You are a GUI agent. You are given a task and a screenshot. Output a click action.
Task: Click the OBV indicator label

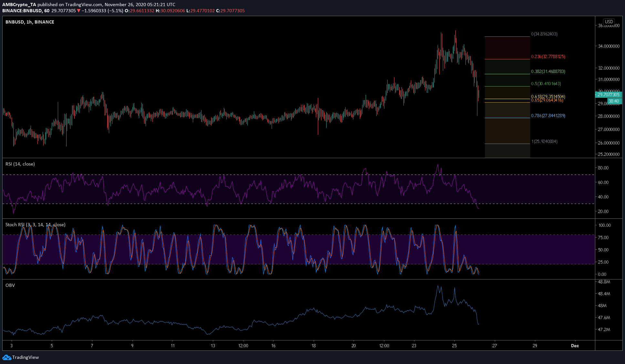[x=10, y=285]
